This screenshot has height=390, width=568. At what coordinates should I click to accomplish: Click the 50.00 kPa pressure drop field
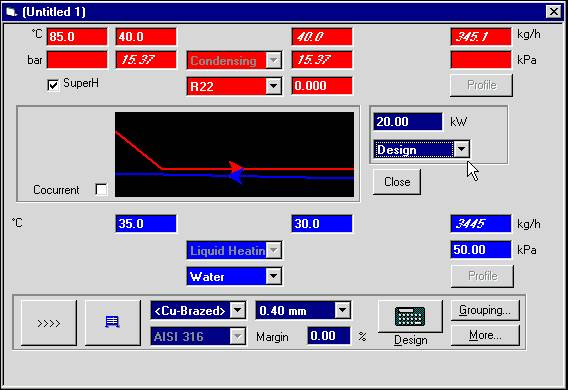pos(481,249)
